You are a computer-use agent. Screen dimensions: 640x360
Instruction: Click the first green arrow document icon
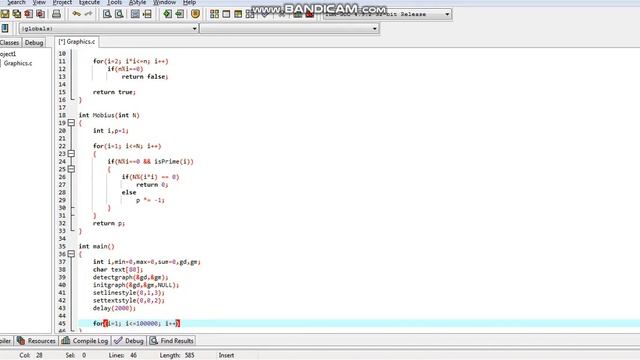click(167, 14)
